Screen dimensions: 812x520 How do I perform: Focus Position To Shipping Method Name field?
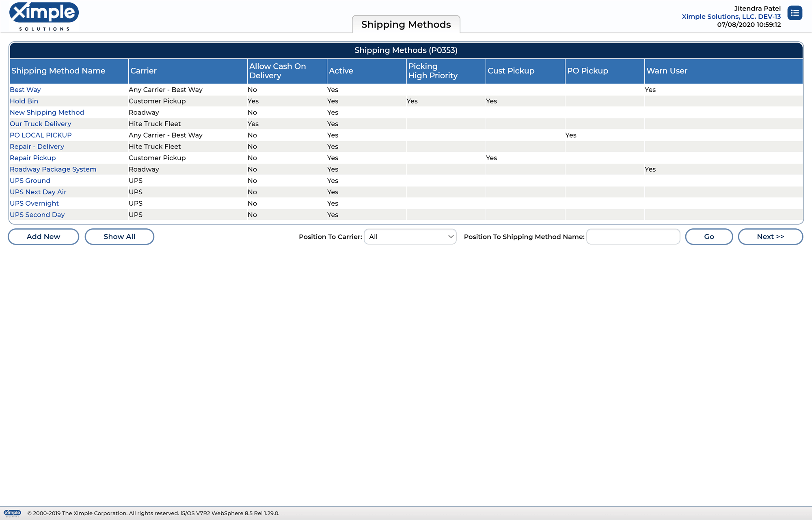coord(633,236)
